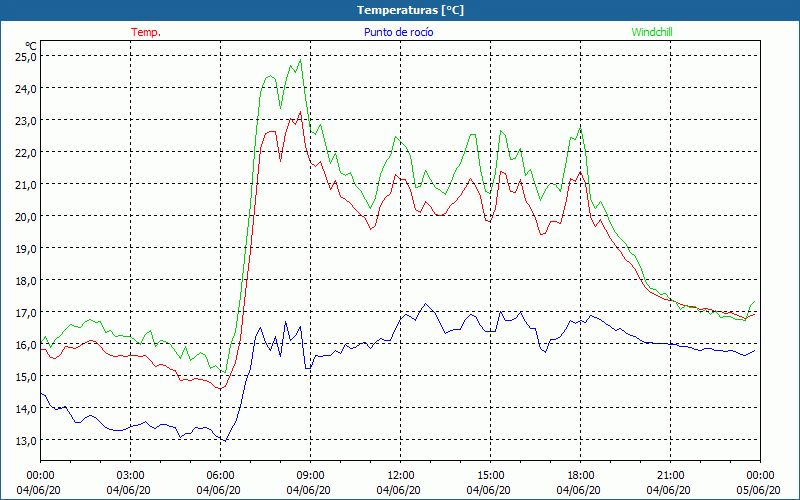
Task: Click the '15,0' y-axis value
Action: [26, 377]
